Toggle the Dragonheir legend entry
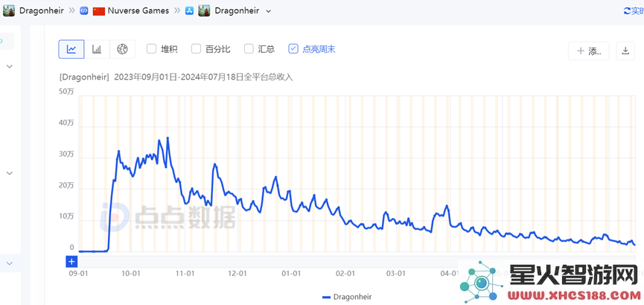 [347, 297]
